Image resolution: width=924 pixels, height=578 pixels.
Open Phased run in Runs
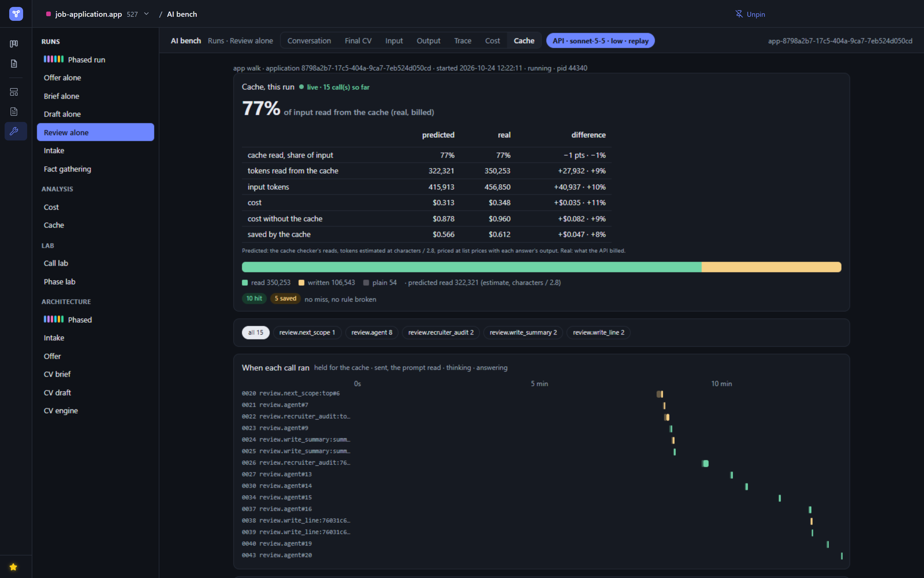[x=96, y=60]
